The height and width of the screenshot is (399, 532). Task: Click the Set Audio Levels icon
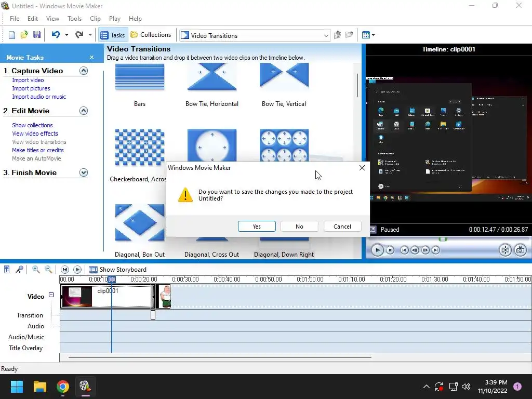coord(7,270)
